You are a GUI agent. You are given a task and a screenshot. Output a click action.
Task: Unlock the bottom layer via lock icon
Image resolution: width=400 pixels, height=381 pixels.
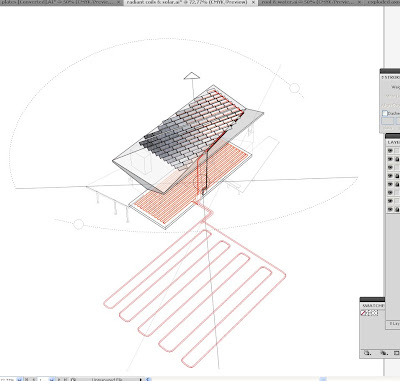[397, 209]
